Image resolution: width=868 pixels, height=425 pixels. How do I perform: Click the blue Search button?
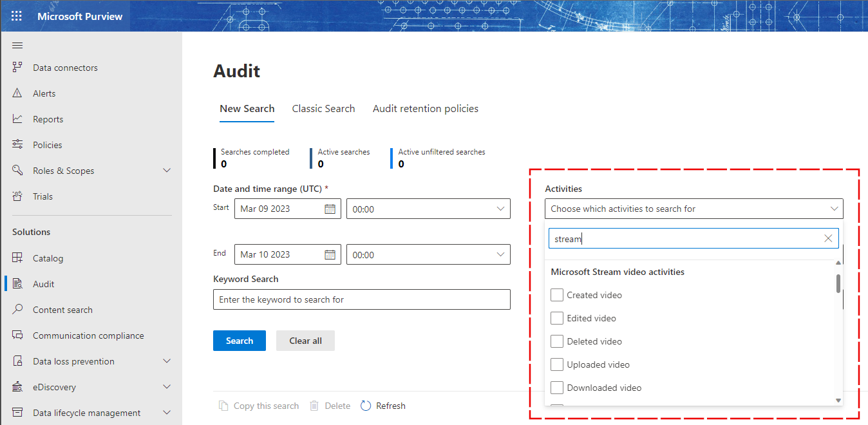pyautogui.click(x=240, y=341)
